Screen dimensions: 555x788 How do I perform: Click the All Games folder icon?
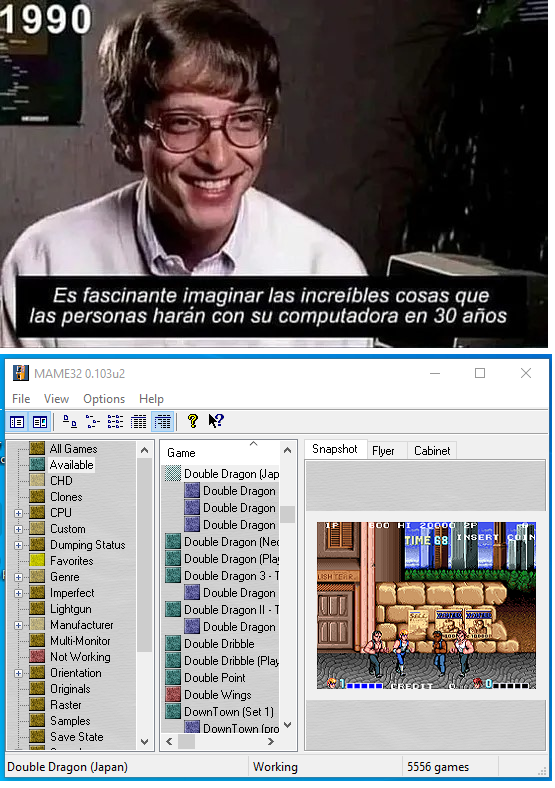[37, 448]
